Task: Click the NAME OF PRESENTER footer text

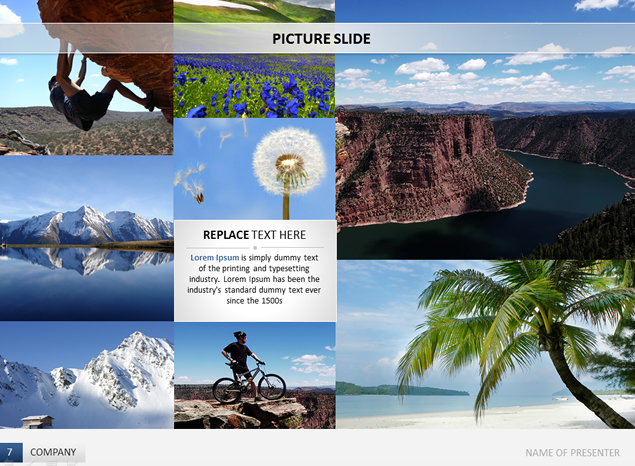Action: (572, 453)
